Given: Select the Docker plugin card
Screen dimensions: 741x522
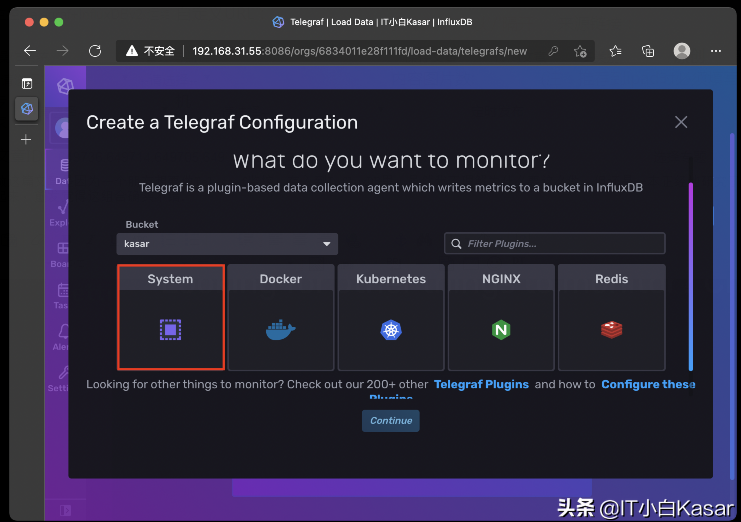Looking at the screenshot, I should coord(281,317).
